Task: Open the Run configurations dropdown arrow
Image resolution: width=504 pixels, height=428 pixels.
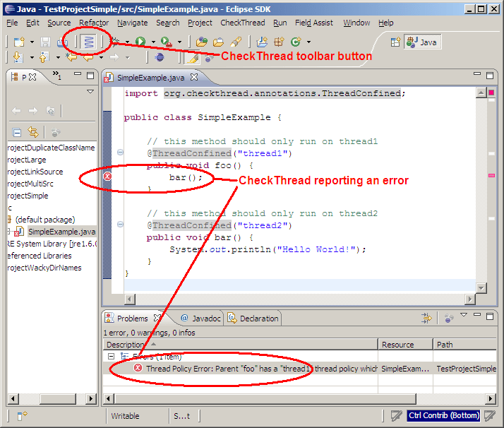Action: [153, 42]
